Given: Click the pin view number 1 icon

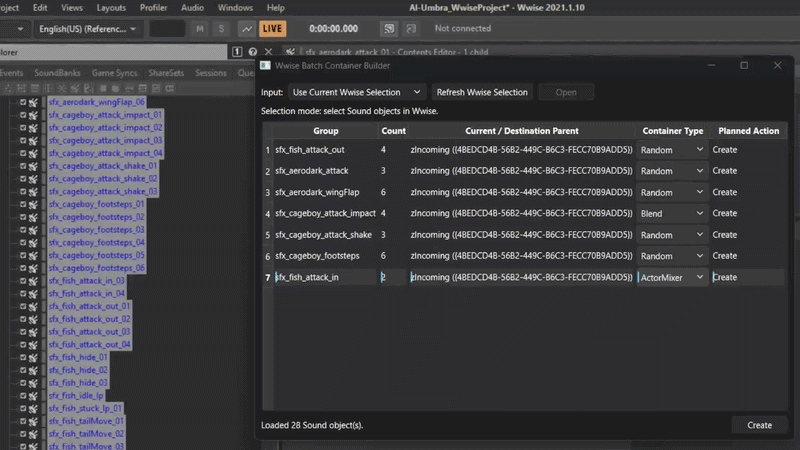Looking at the screenshot, I should click(237, 52).
